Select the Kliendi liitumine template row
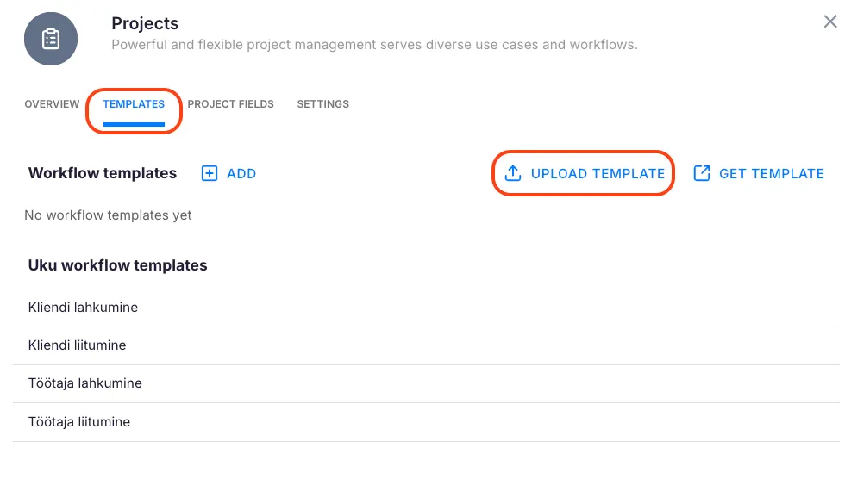 tap(77, 345)
